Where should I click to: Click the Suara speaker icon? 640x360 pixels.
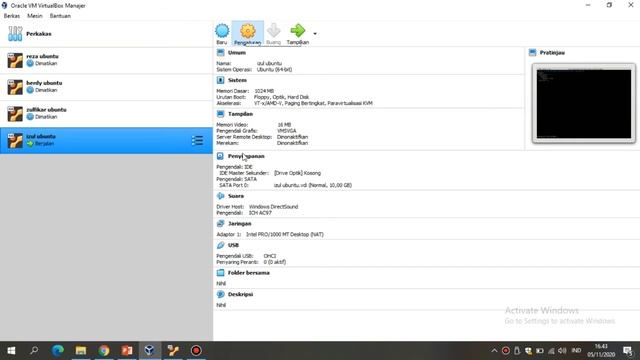click(x=220, y=196)
